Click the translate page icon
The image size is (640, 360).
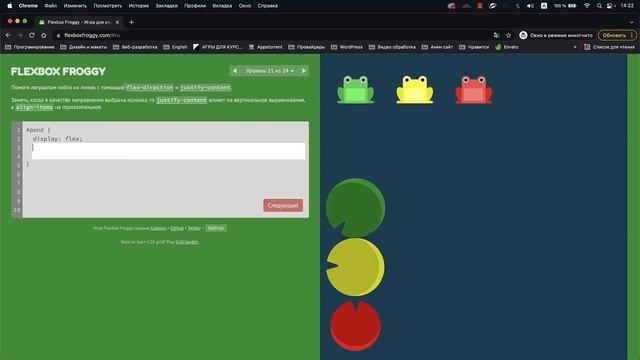[x=496, y=36]
